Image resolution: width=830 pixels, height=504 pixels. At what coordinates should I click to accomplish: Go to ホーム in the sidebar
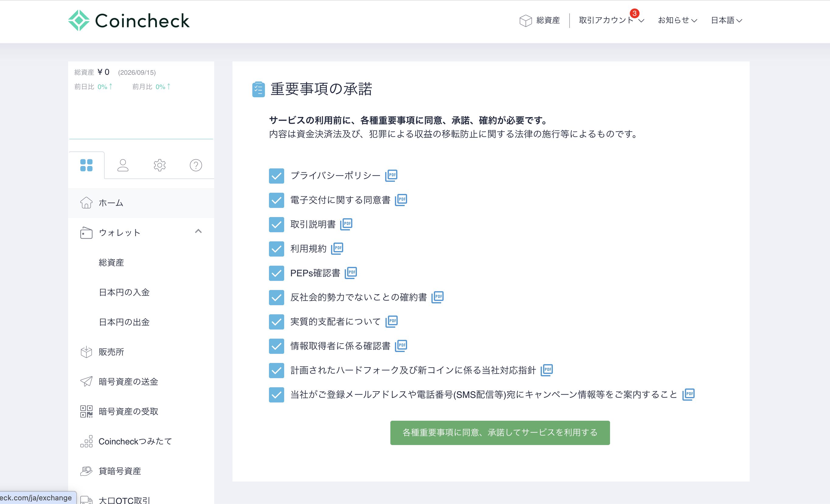click(141, 203)
